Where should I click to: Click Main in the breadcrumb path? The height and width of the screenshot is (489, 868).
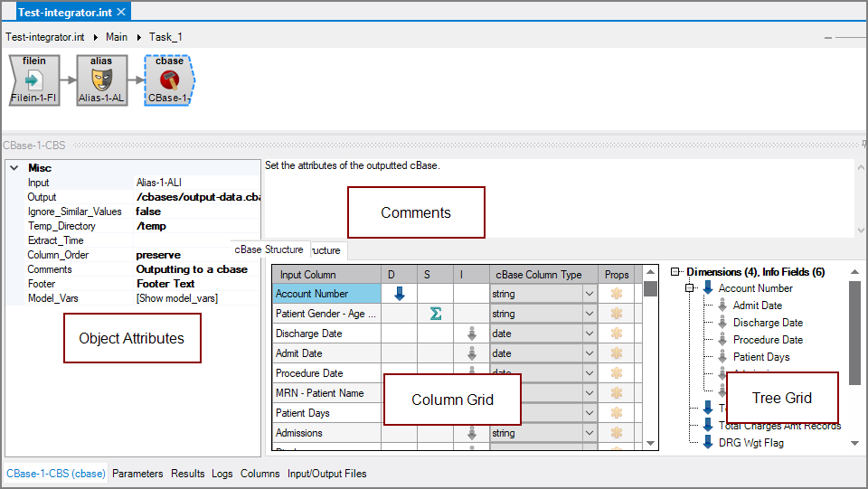click(x=117, y=37)
